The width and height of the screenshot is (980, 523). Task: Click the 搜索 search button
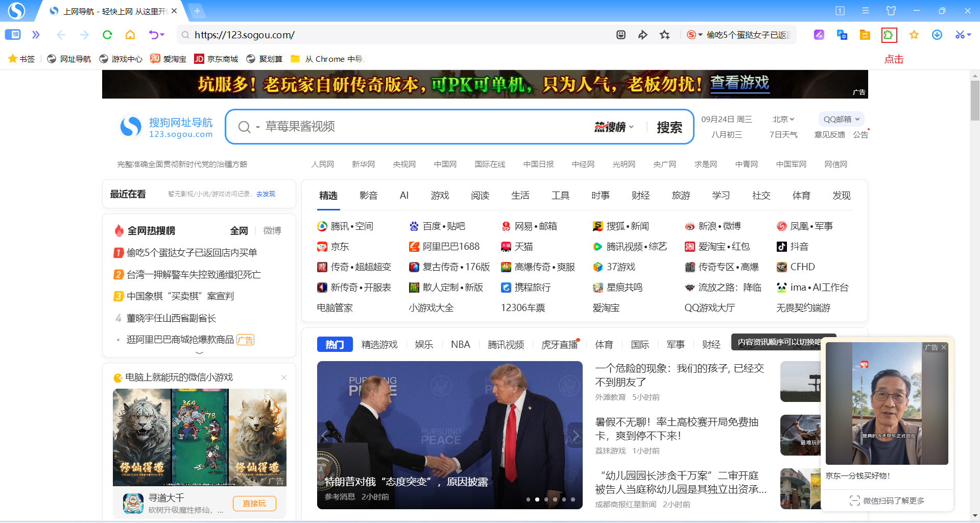(670, 127)
